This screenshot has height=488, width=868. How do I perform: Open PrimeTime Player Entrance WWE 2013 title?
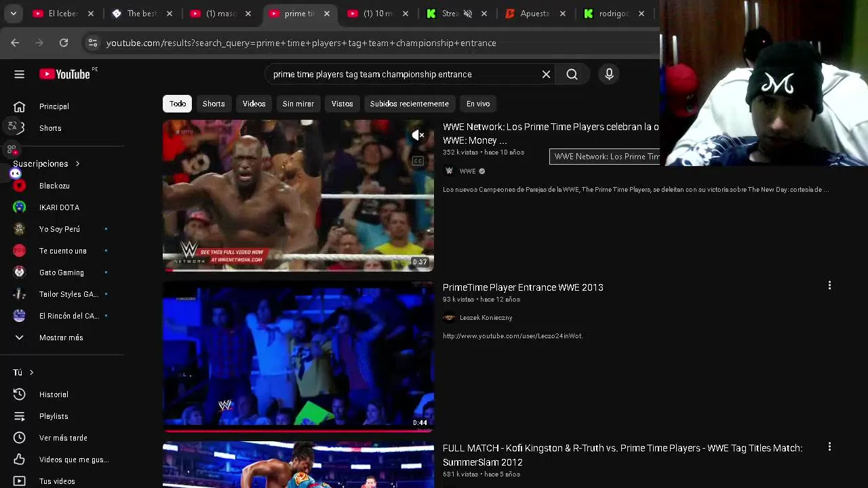(x=523, y=287)
